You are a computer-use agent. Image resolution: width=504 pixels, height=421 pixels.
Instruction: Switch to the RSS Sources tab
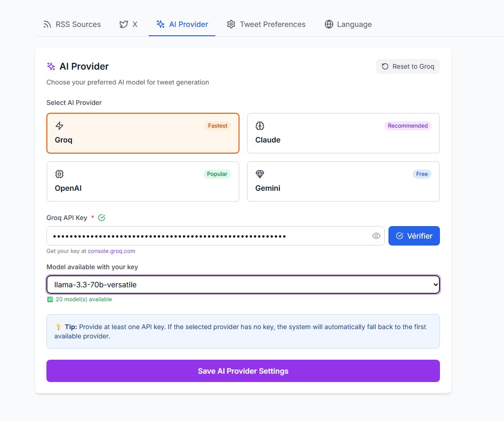coord(72,24)
